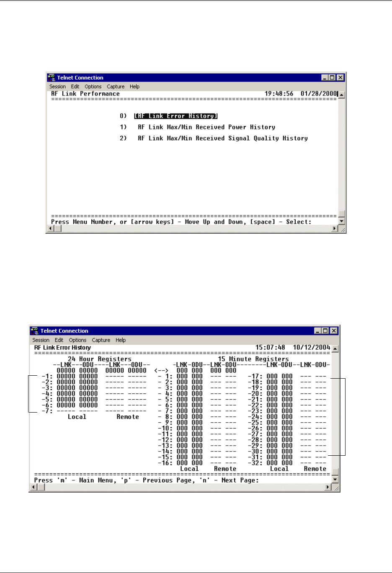Image resolution: width=392 pixels, height=573 pixels.
Task: Click the -7: row in 24 Hour Registers
Action: (94, 411)
